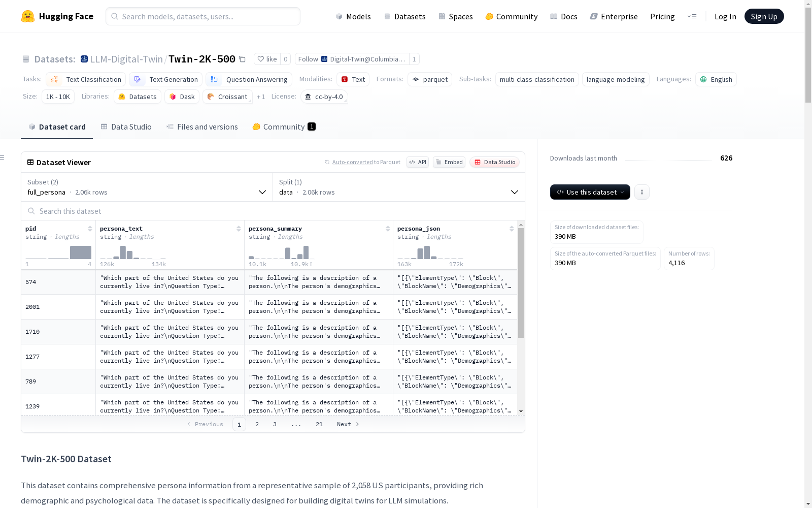Viewport: 812px width, 508px height.
Task: Select the Dask library tag
Action: [x=182, y=97]
